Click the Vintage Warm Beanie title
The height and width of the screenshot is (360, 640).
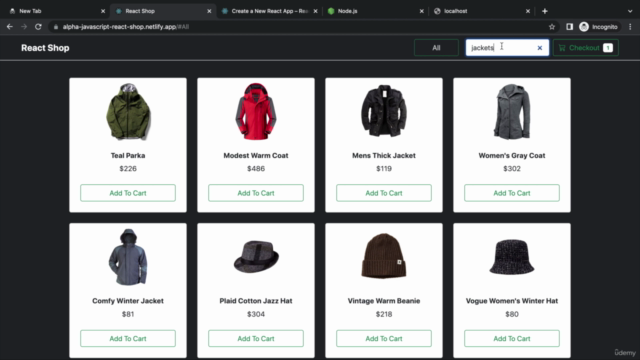(384, 301)
